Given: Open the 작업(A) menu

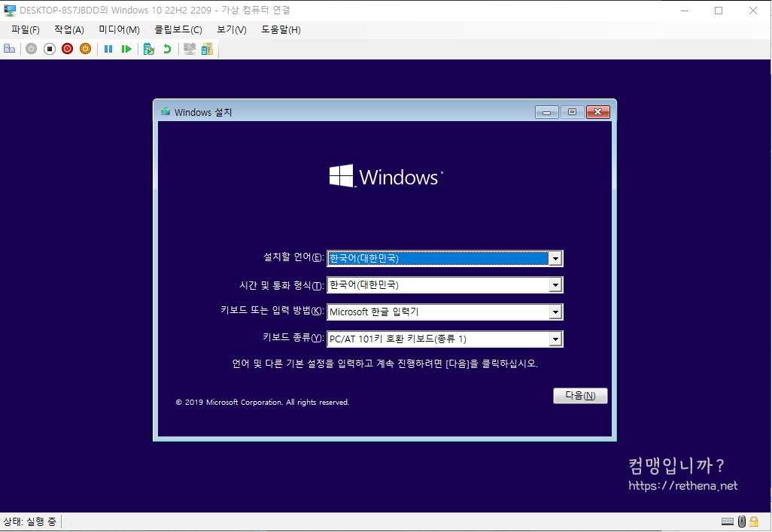Looking at the screenshot, I should (x=69, y=29).
